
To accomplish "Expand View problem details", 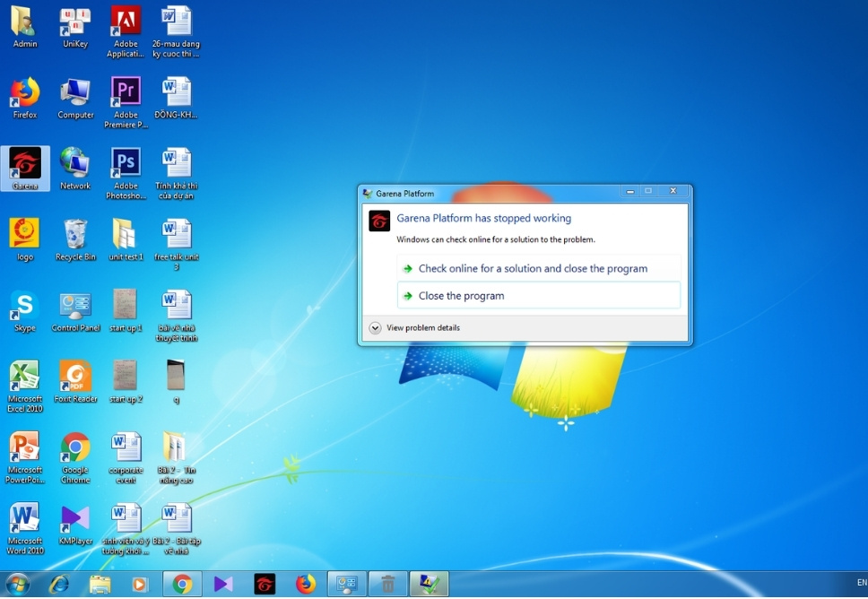I will [414, 327].
